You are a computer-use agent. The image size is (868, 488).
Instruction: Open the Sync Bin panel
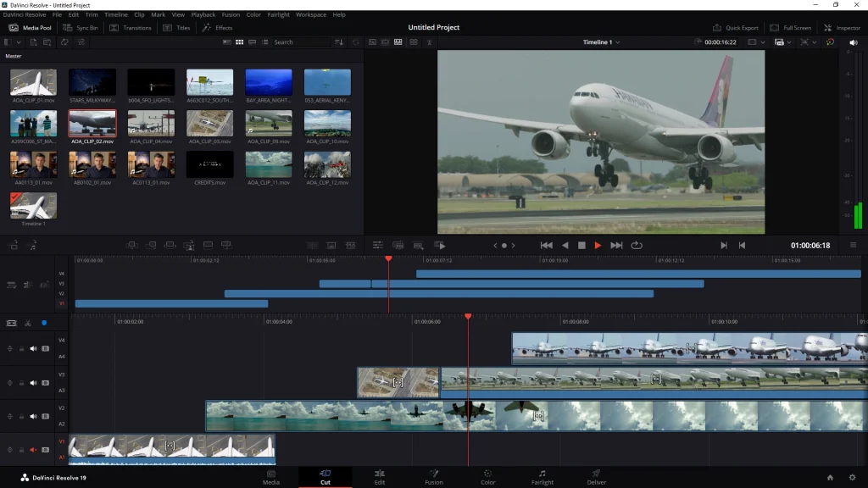point(81,28)
